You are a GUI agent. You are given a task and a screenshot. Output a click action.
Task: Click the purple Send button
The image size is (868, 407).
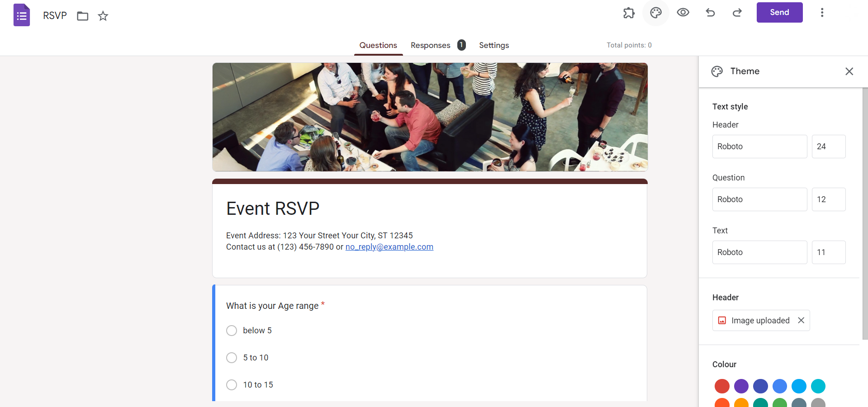(779, 12)
